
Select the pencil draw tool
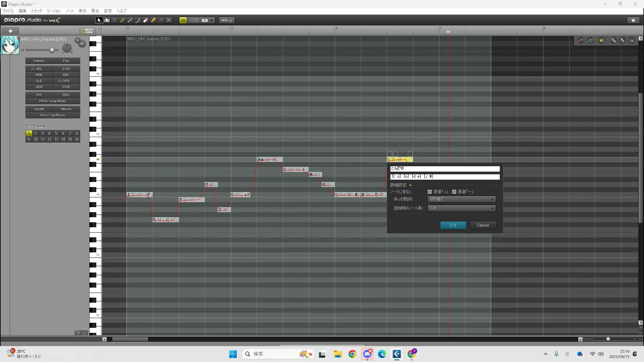coord(122,20)
